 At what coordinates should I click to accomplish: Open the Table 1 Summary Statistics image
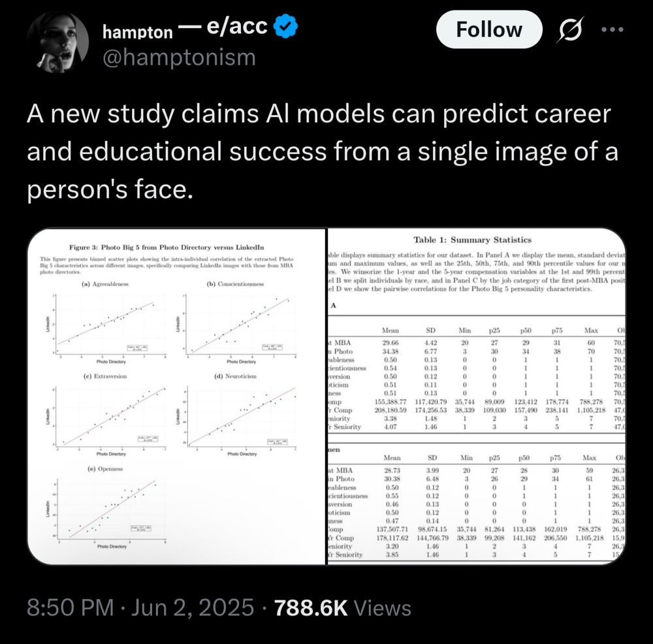(x=477, y=396)
